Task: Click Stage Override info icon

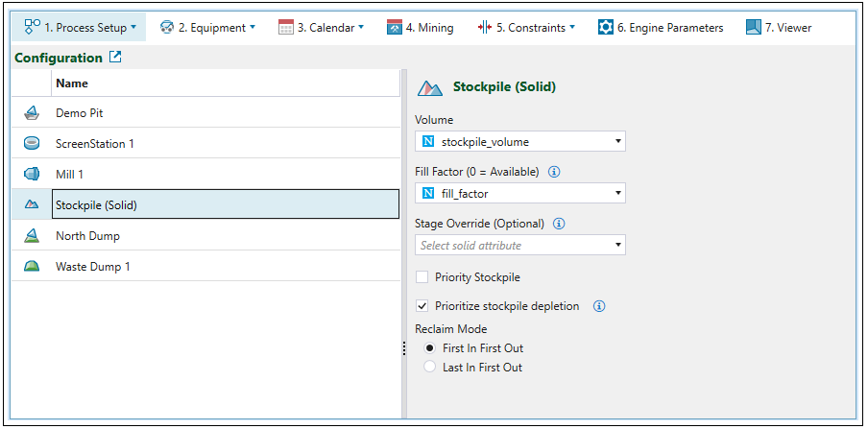Action: coord(560,224)
